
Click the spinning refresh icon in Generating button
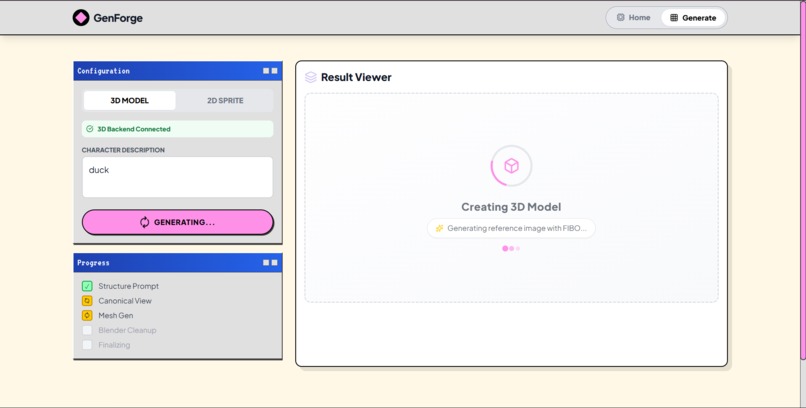(x=144, y=222)
